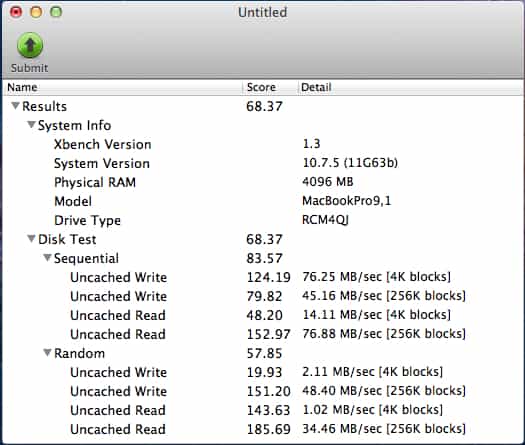Select the Model row
525x445 pixels.
pyautogui.click(x=262, y=201)
